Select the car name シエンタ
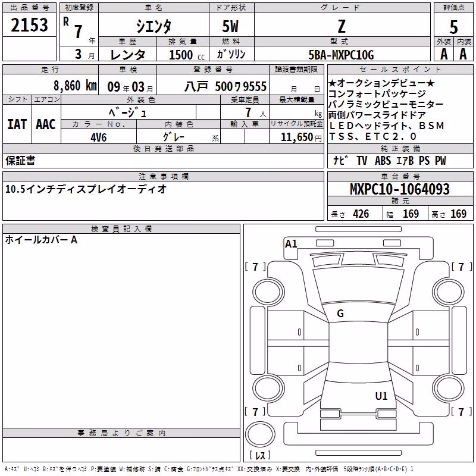This screenshot has height=476, width=476. (154, 26)
